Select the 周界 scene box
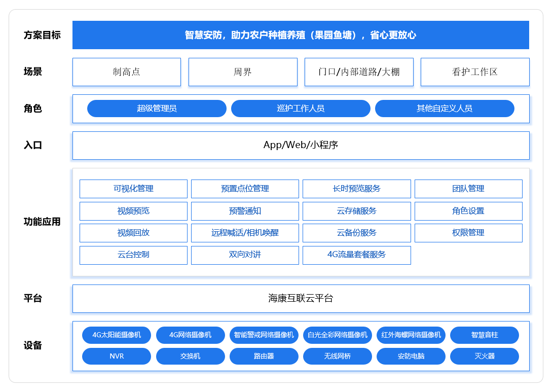Screen dimensions: 554x392 (x=243, y=72)
